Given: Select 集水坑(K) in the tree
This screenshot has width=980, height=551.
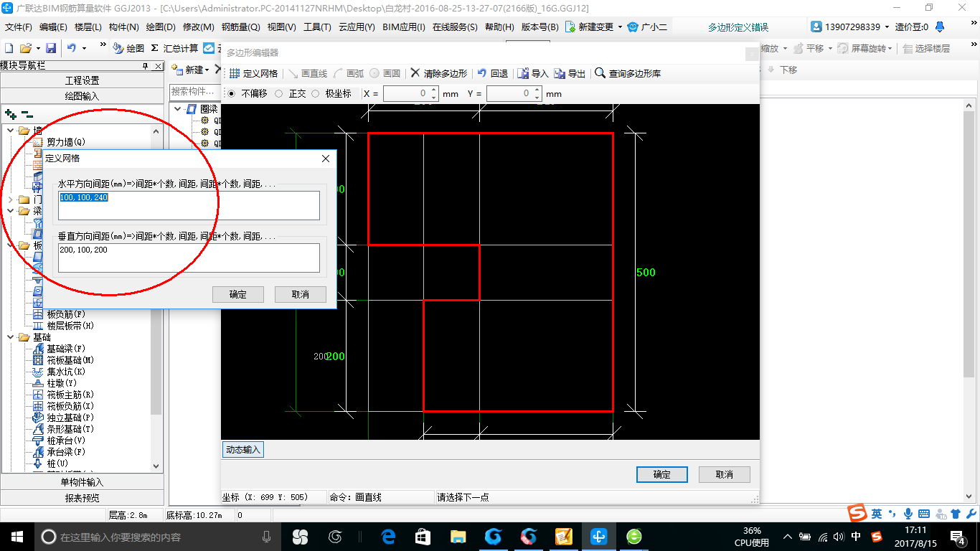Looking at the screenshot, I should (66, 372).
